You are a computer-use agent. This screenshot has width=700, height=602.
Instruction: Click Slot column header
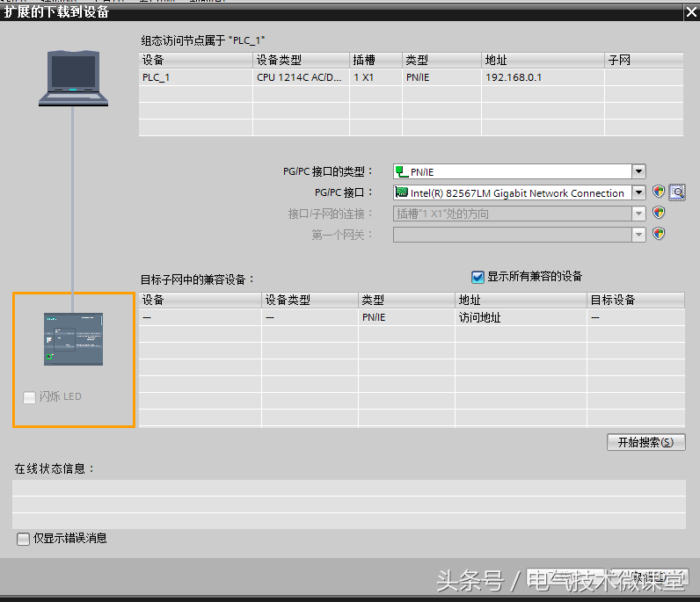376,61
